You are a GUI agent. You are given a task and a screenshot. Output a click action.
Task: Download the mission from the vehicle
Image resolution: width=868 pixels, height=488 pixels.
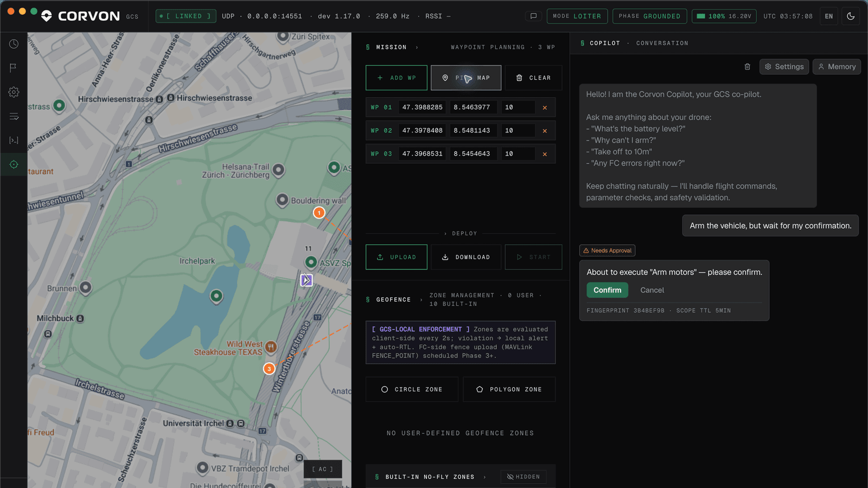pos(466,257)
